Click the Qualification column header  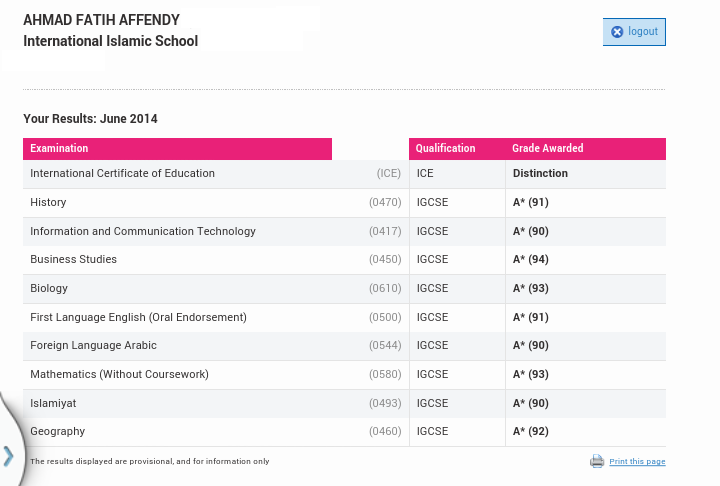pos(445,148)
